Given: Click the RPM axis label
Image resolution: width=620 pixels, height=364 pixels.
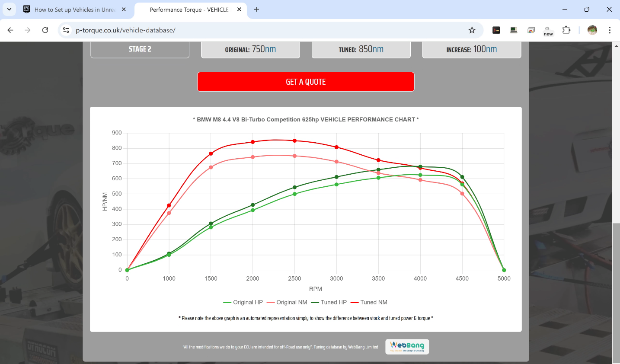Looking at the screenshot, I should tap(316, 289).
